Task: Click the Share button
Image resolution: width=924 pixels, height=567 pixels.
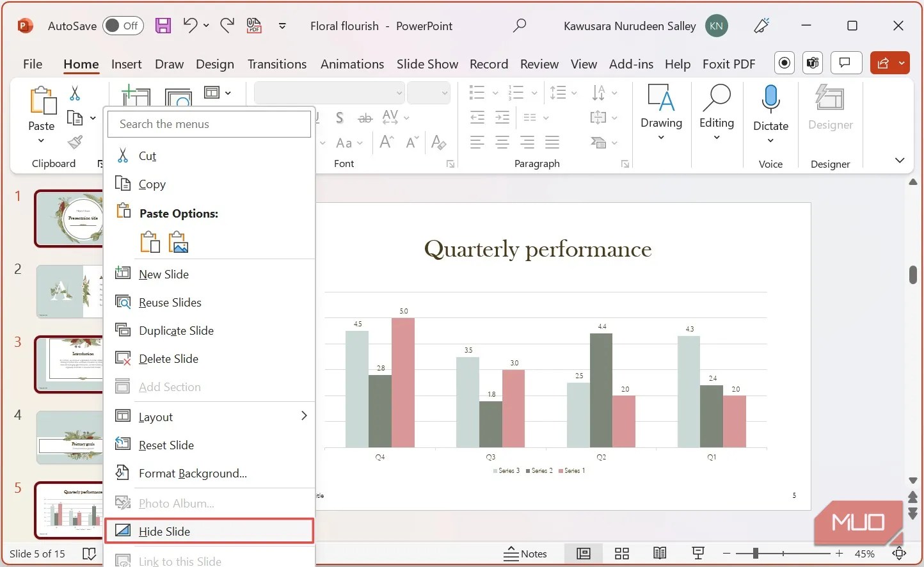Action: tap(885, 63)
